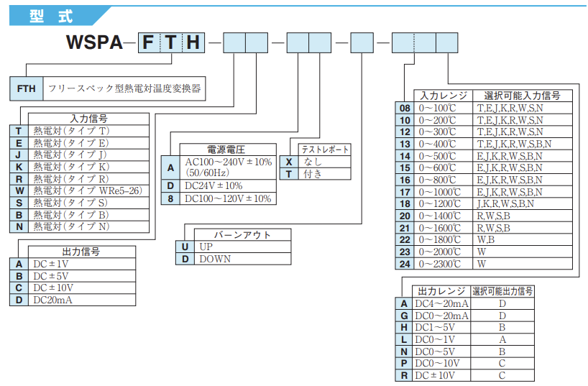Select 熱電対(タイプ T) row
Viewport: 588px width, 386px height.
(x=80, y=131)
